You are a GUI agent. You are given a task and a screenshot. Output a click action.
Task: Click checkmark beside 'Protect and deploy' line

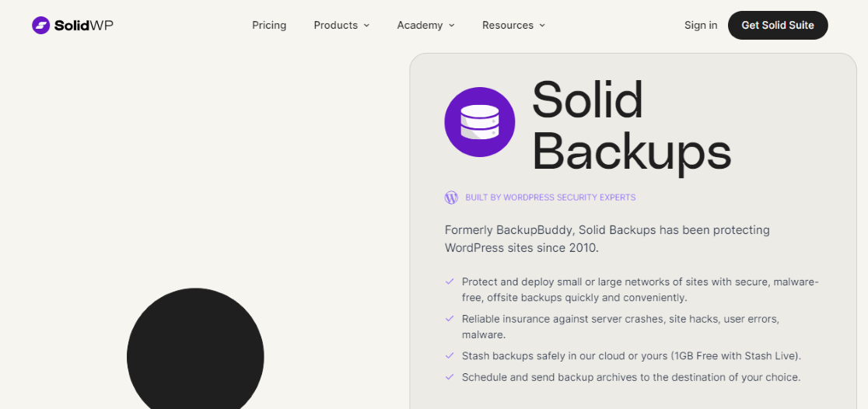point(450,281)
